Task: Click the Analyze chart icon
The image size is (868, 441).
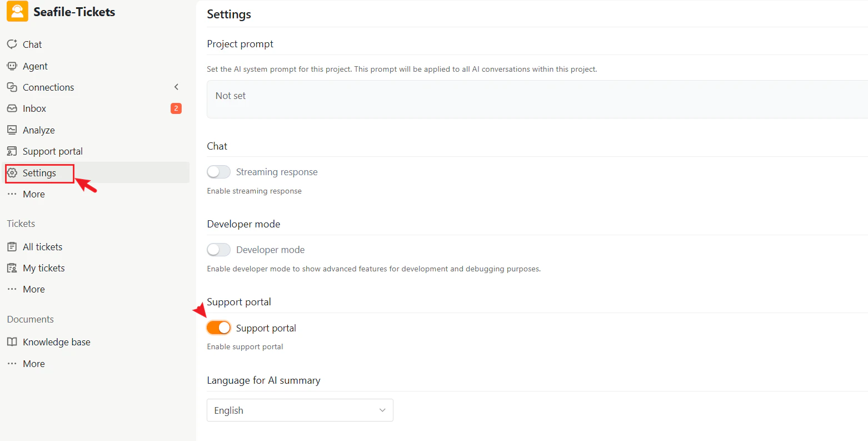Action: tap(12, 130)
